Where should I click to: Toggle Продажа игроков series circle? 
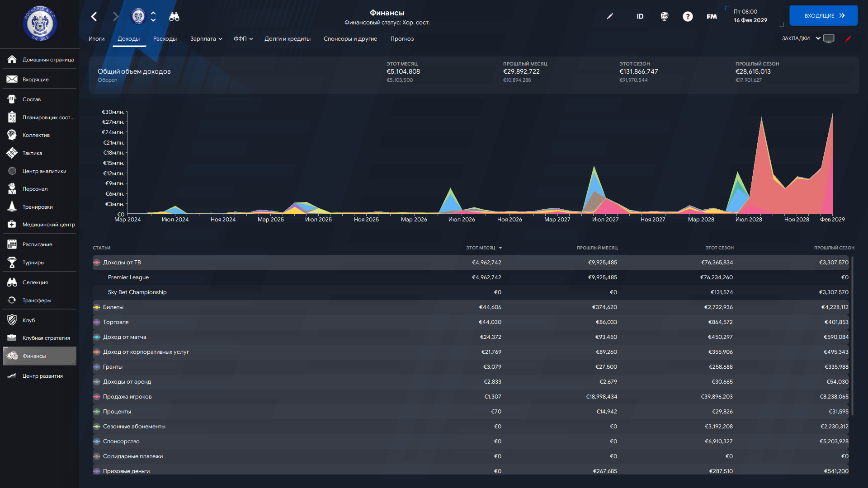click(97, 397)
